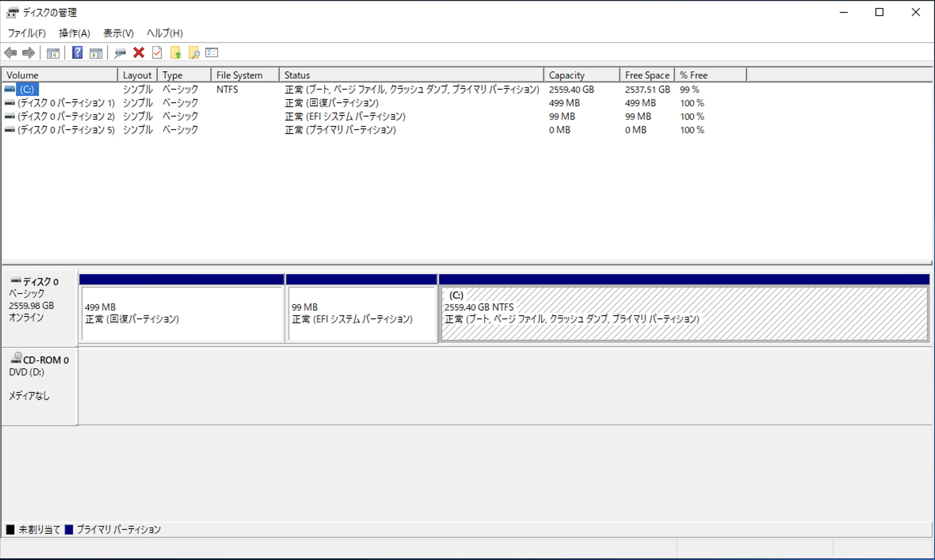Click the Disk 0 Partition 1 icon
935x560 pixels.
(x=10, y=103)
